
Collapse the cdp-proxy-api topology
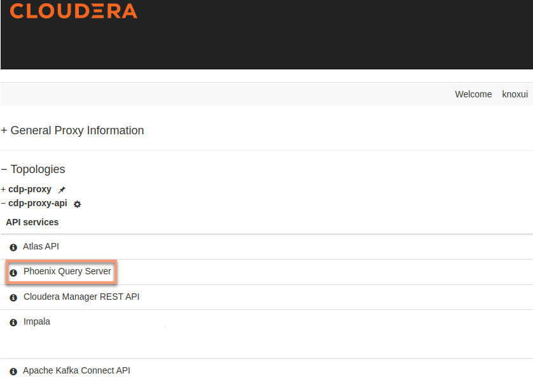point(3,203)
